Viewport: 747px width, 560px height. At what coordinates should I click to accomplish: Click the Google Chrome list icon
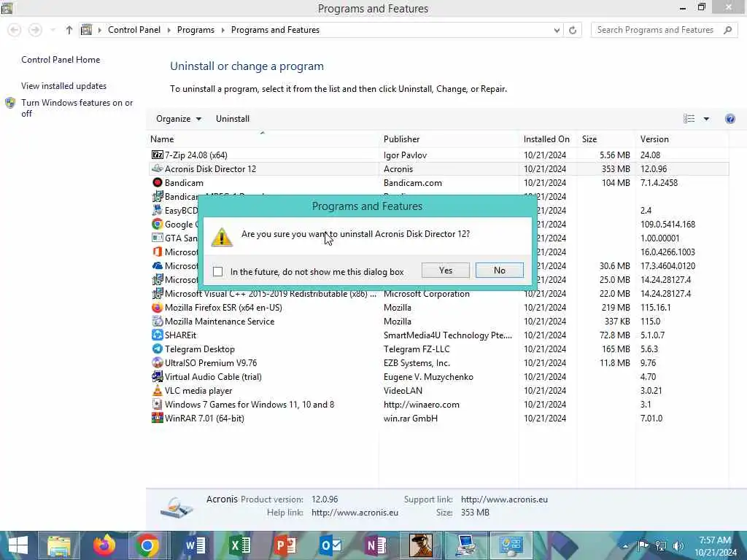(158, 224)
